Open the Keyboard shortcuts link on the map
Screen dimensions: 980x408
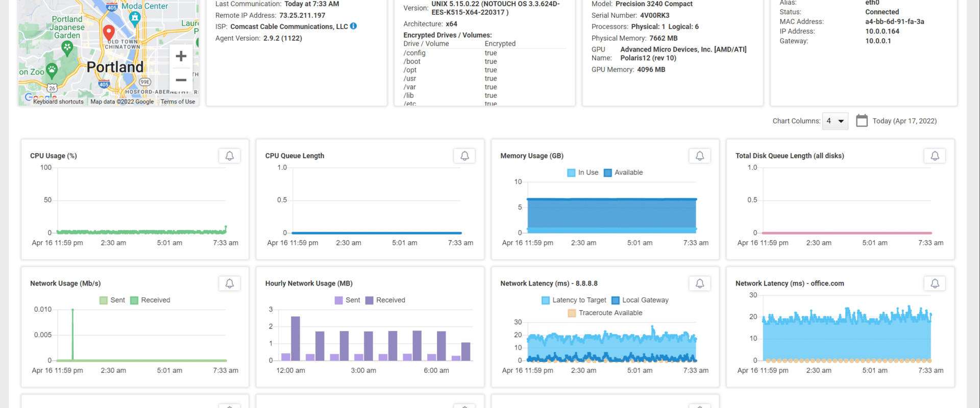[58, 102]
